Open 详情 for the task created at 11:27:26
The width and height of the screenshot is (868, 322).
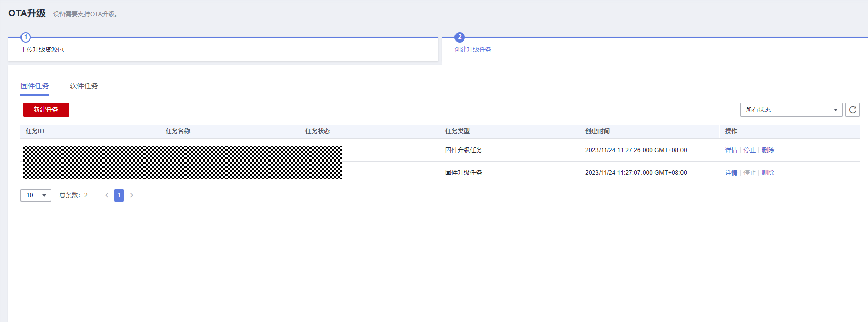(x=731, y=150)
